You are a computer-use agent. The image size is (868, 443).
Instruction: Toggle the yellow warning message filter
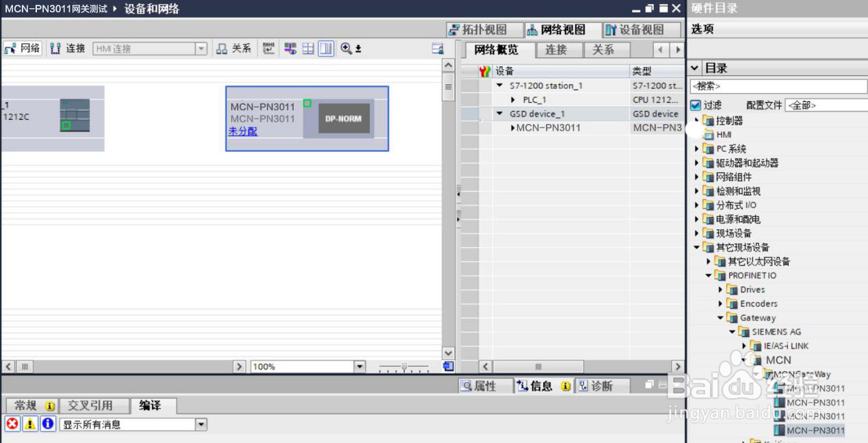[30, 425]
